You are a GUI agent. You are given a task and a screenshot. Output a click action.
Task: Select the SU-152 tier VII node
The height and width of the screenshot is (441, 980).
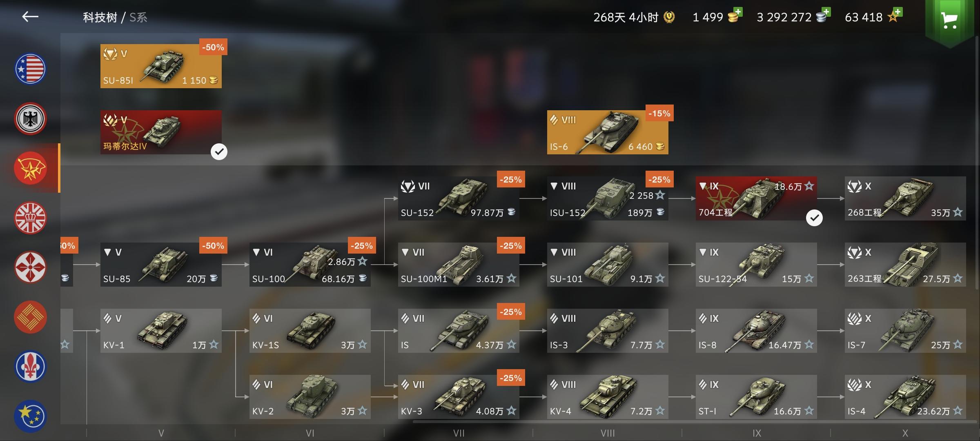tap(459, 198)
